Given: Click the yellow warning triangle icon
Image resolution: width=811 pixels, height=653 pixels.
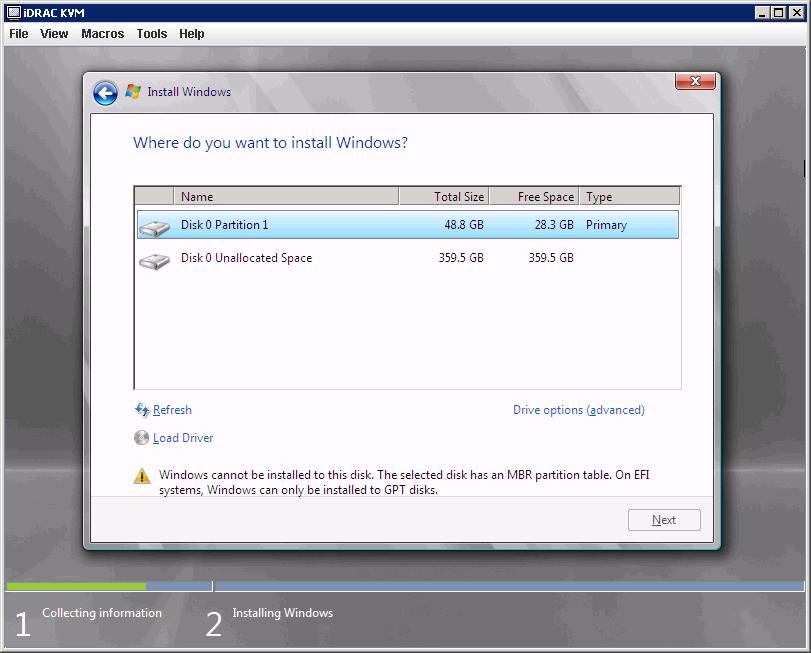Looking at the screenshot, I should coord(142,476).
